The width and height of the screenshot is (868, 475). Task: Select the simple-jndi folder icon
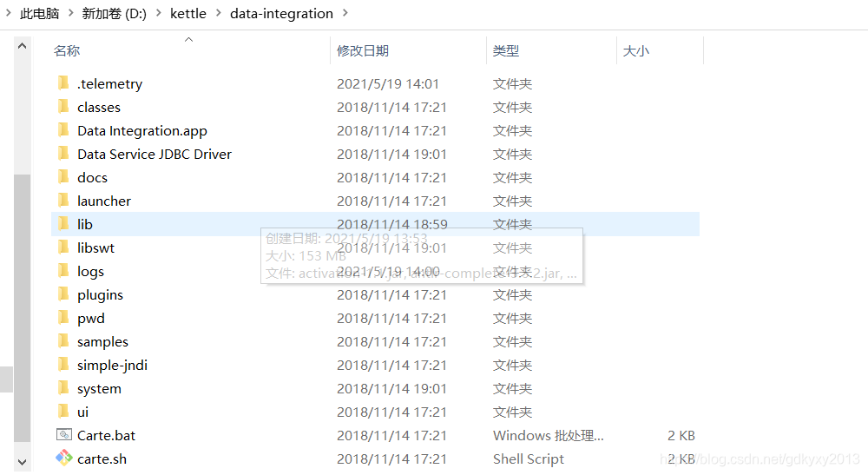(x=63, y=365)
